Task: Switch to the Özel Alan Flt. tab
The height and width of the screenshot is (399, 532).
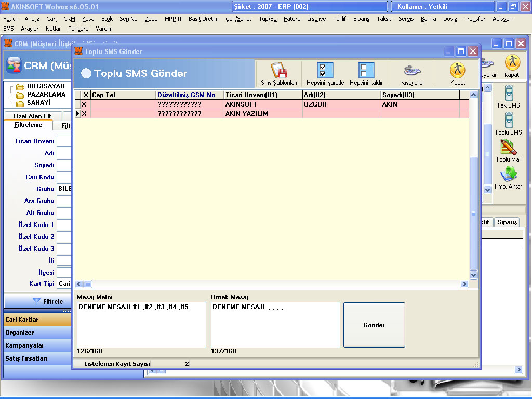Action: 33,116
